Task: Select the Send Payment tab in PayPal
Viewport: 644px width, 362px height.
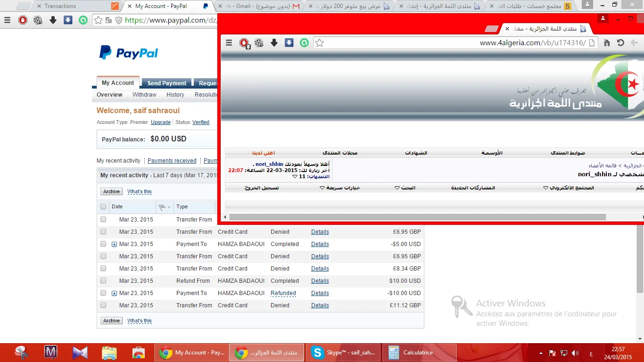Action: click(x=167, y=83)
